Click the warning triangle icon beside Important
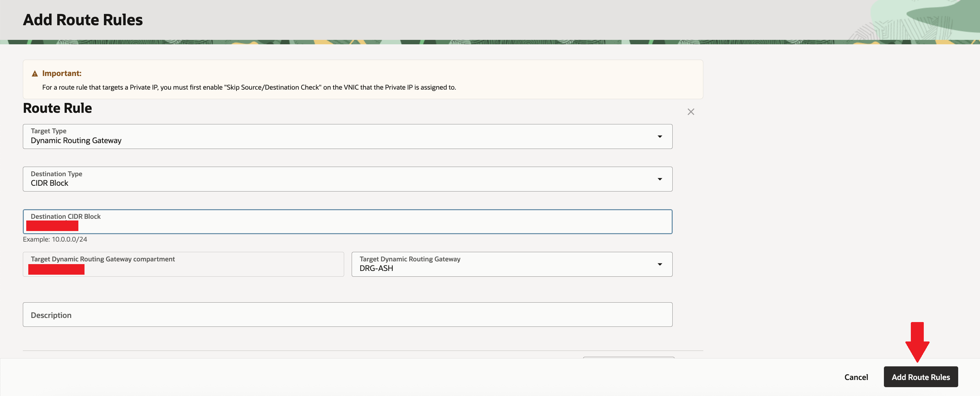Screen dimensions: 980x396 point(35,74)
